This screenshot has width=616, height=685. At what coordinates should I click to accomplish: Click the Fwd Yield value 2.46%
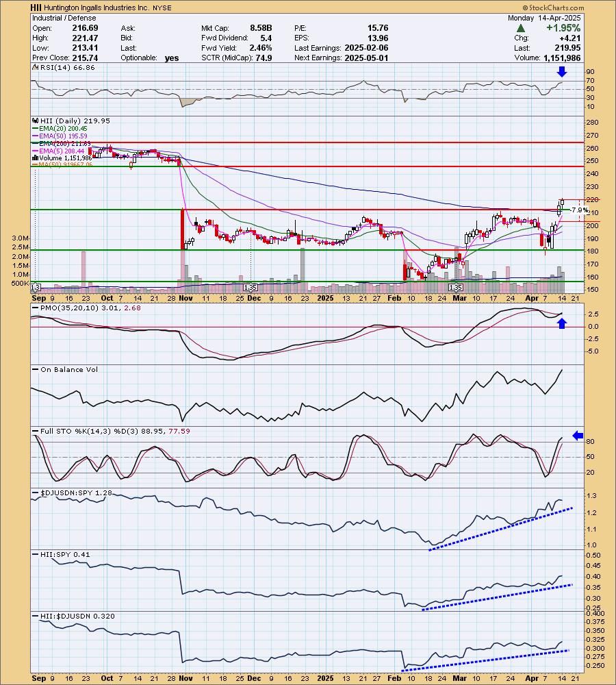(261, 48)
